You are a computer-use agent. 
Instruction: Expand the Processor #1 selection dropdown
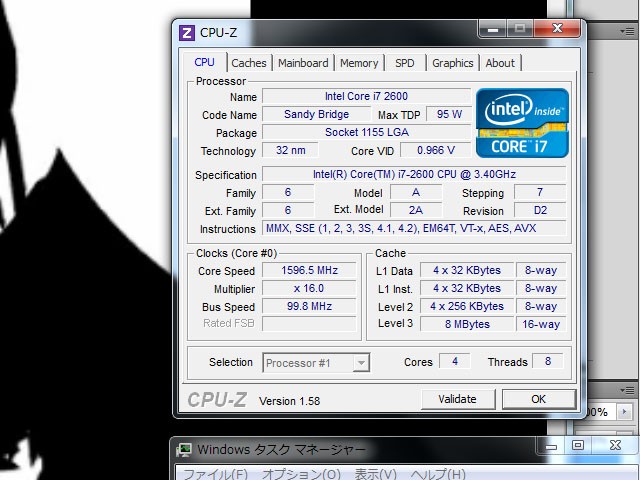tap(361, 362)
